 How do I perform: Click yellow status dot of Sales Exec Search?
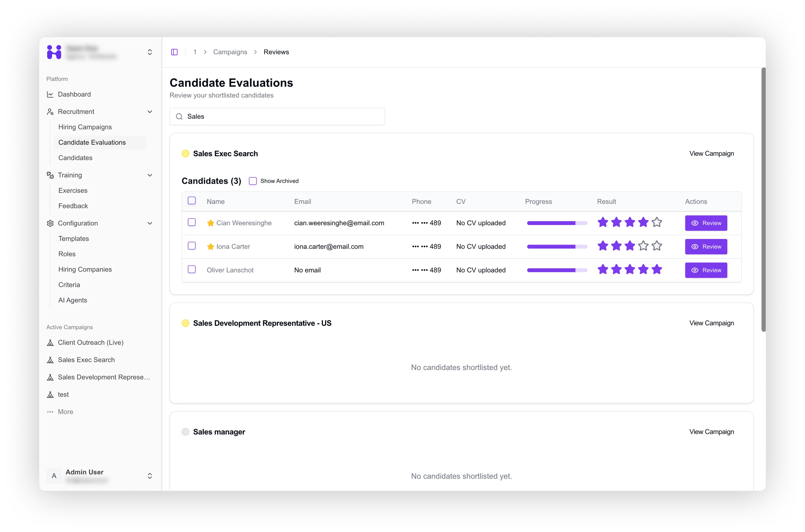pos(185,154)
